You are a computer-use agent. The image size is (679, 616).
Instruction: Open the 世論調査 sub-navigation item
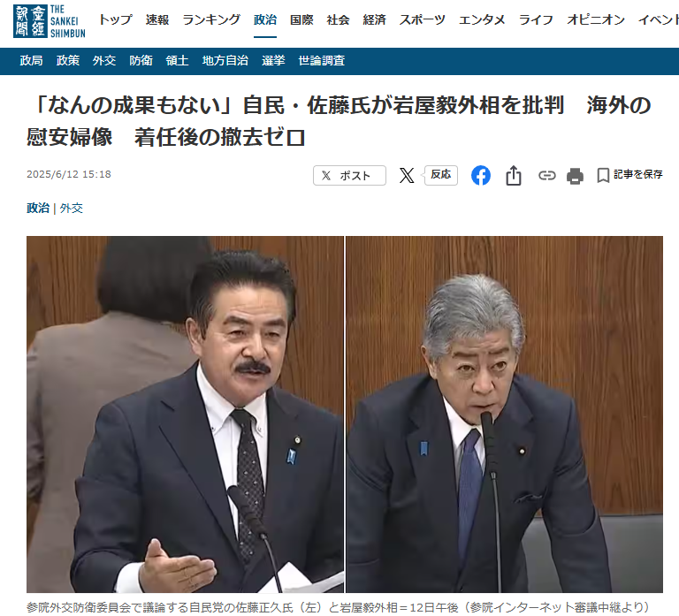coord(322,61)
